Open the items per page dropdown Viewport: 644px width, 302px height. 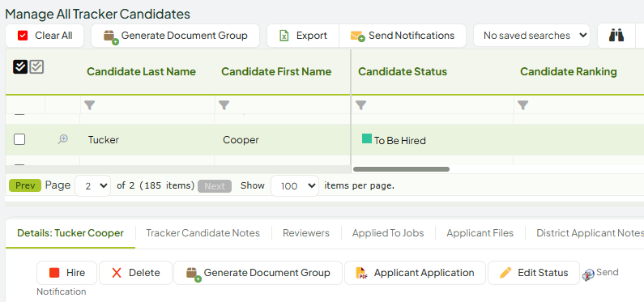point(295,186)
